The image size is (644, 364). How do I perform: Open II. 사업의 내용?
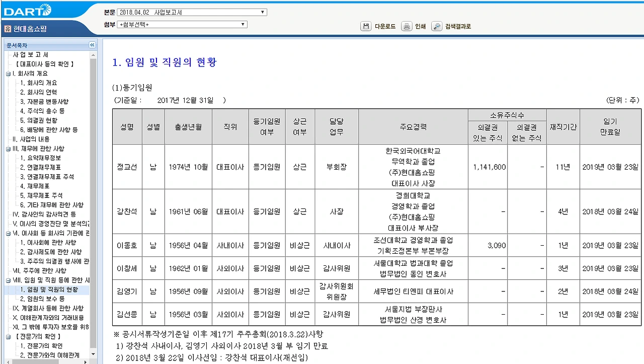(31, 139)
